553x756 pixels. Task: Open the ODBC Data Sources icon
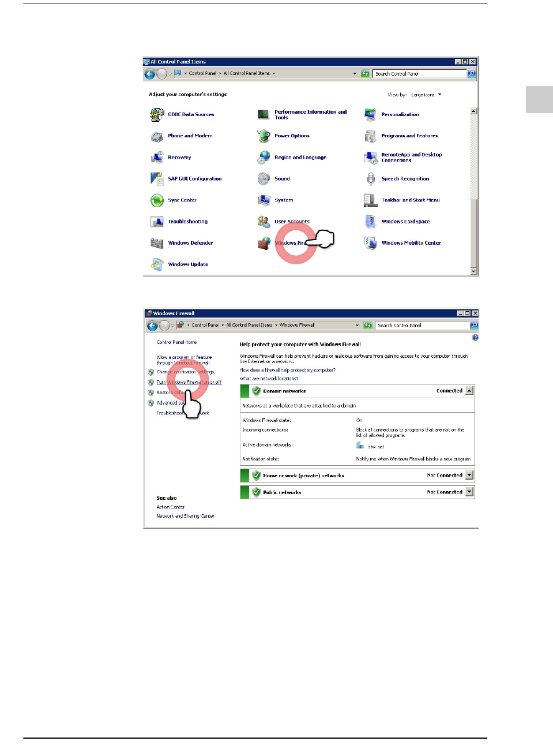[157, 114]
